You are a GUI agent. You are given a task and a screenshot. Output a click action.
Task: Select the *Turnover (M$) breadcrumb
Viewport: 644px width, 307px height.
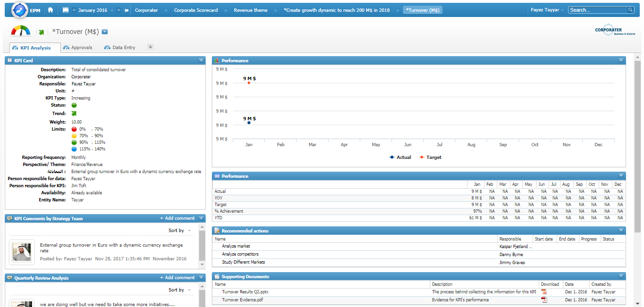tap(423, 10)
